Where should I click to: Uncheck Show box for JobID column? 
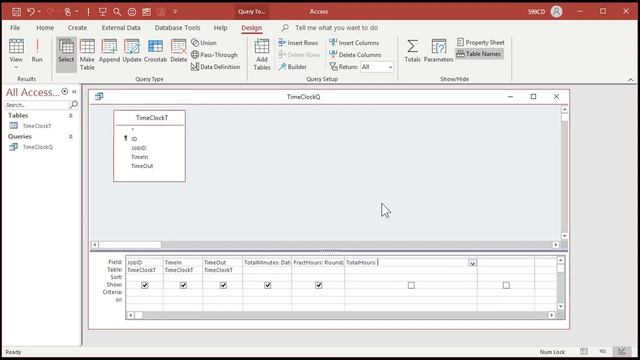(144, 285)
